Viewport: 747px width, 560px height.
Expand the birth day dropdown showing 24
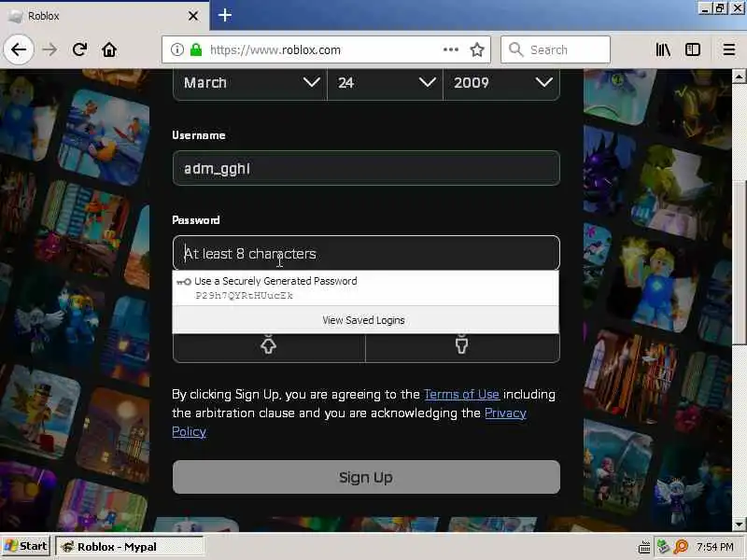[x=385, y=83]
